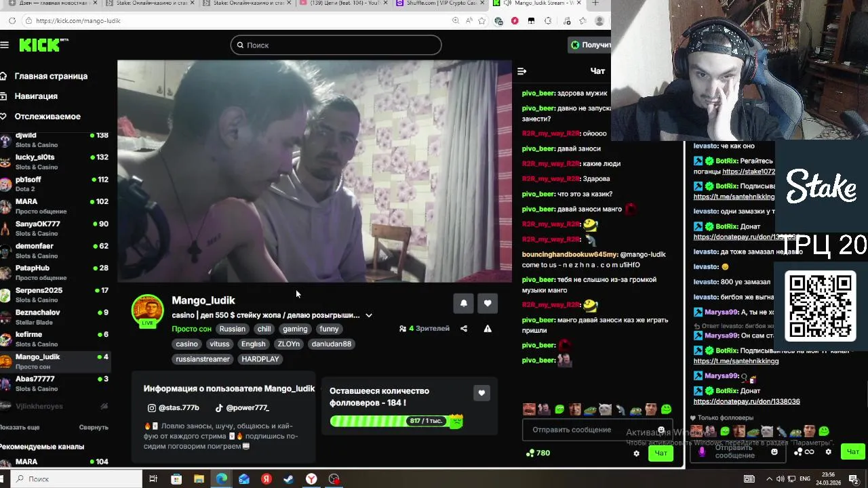This screenshot has height=488, width=868.
Task: Click the Kick search field
Action: (x=336, y=45)
